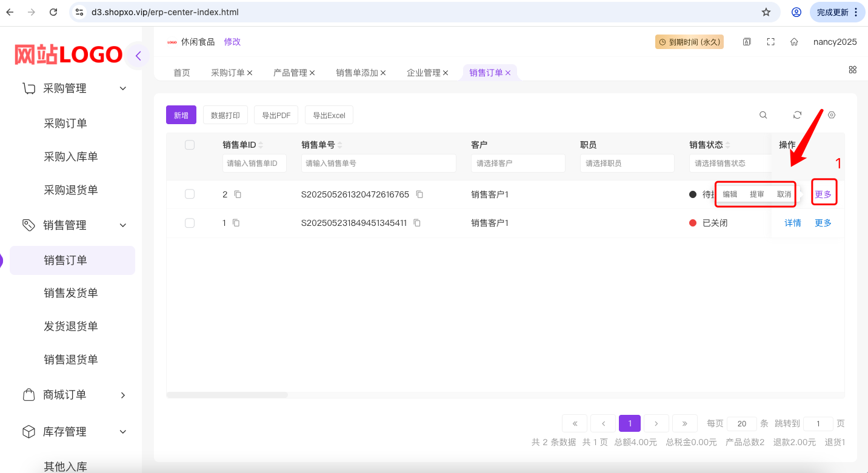Open the Chrome profile icon

point(796,12)
